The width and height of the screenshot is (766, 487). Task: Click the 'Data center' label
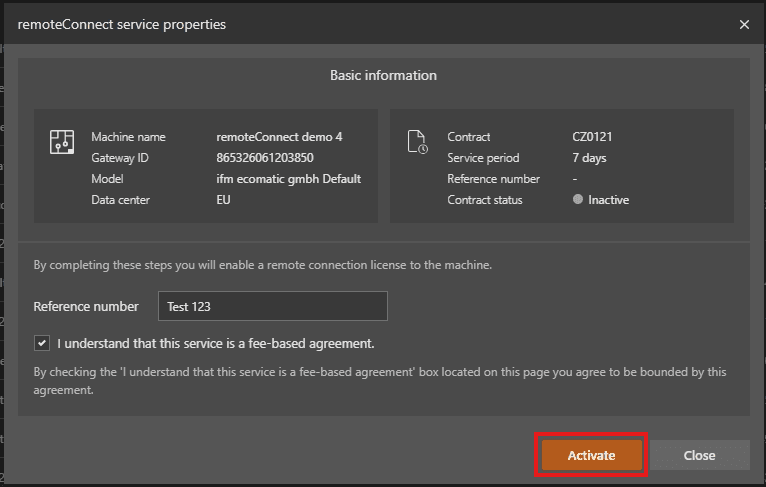[120, 200]
